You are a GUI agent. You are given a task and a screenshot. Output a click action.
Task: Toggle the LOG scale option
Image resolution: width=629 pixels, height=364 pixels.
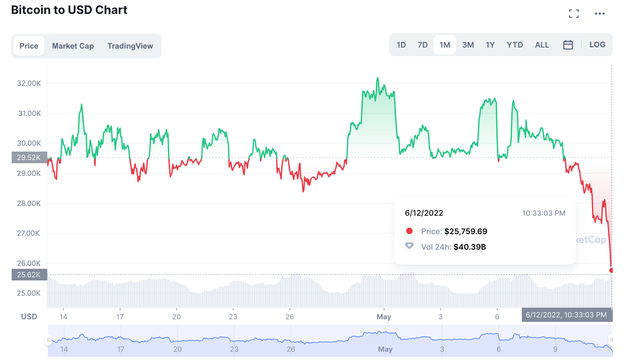pos(597,45)
